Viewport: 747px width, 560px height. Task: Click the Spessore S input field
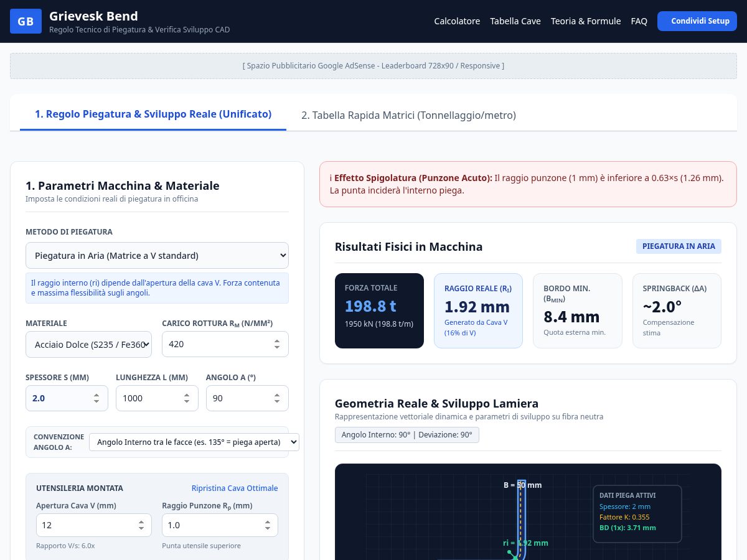(67, 398)
